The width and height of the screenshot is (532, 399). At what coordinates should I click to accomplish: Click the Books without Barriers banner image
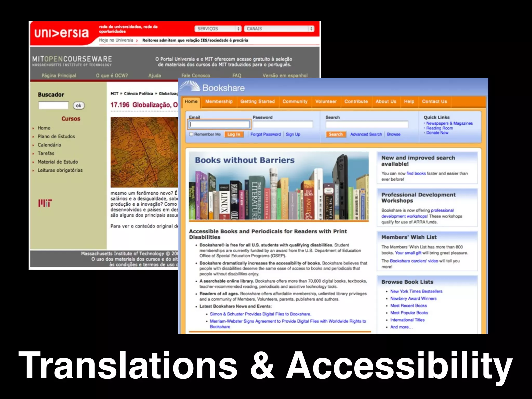pyautogui.click(x=279, y=186)
